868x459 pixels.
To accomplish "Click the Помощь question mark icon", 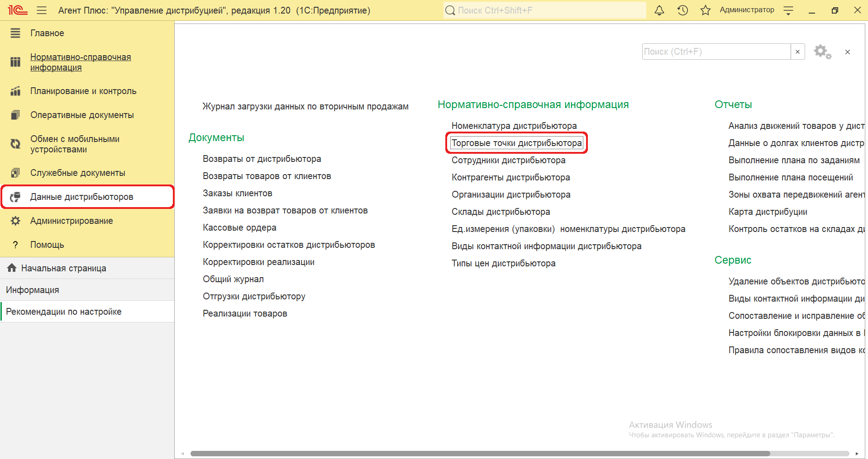I will point(15,245).
